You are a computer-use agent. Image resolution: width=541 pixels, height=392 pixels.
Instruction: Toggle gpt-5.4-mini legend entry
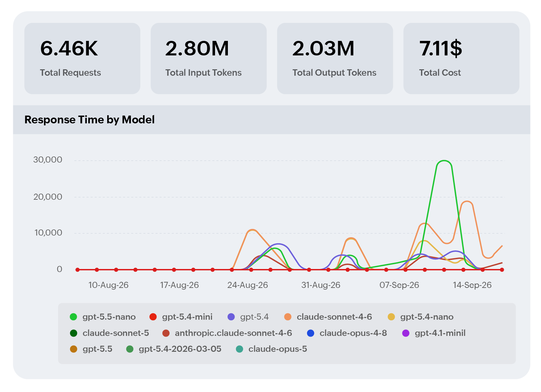click(181, 317)
